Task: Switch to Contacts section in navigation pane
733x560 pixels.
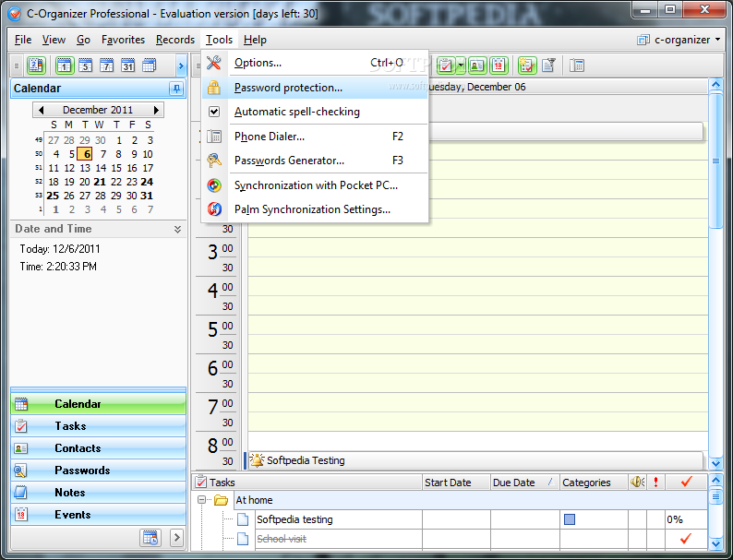Action: pyautogui.click(x=98, y=448)
